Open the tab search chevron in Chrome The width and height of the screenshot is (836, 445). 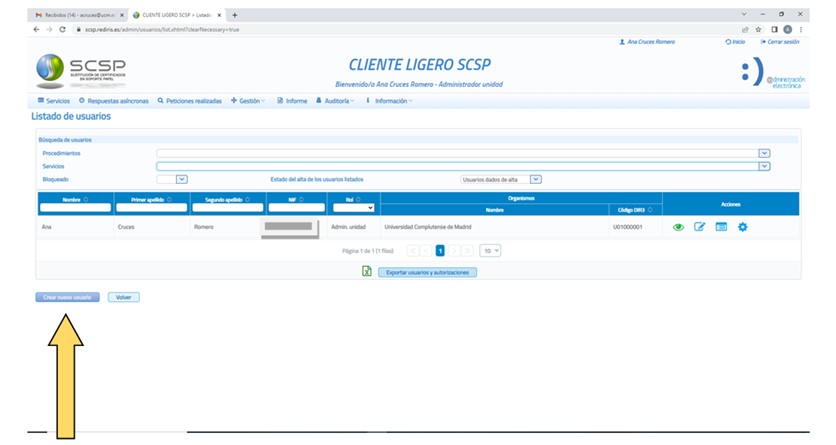click(744, 14)
